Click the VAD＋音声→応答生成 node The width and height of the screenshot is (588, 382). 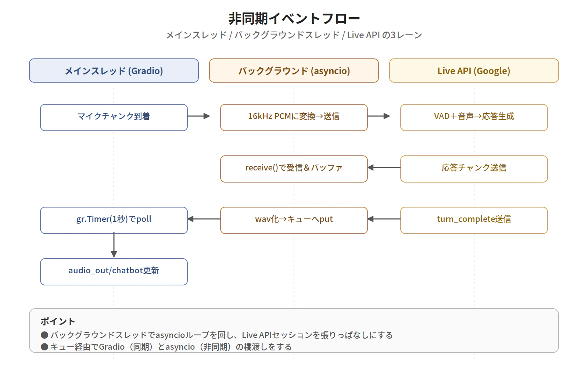(473, 117)
